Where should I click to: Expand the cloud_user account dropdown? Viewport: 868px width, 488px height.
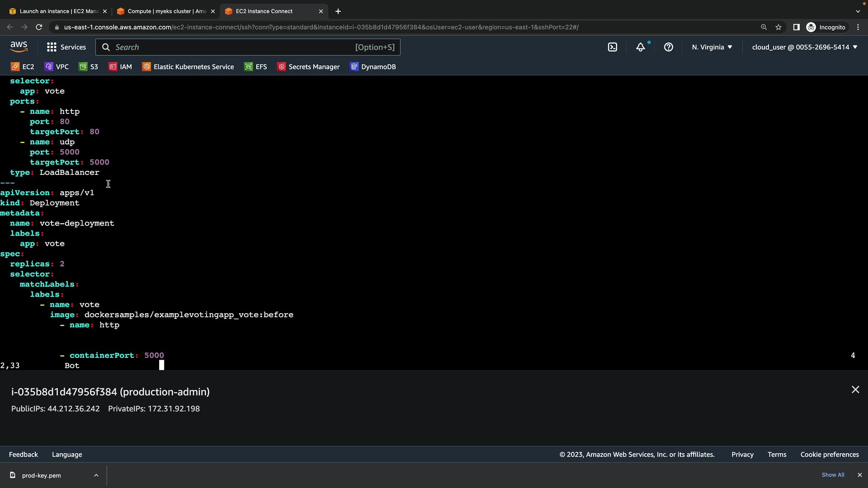pos(805,47)
